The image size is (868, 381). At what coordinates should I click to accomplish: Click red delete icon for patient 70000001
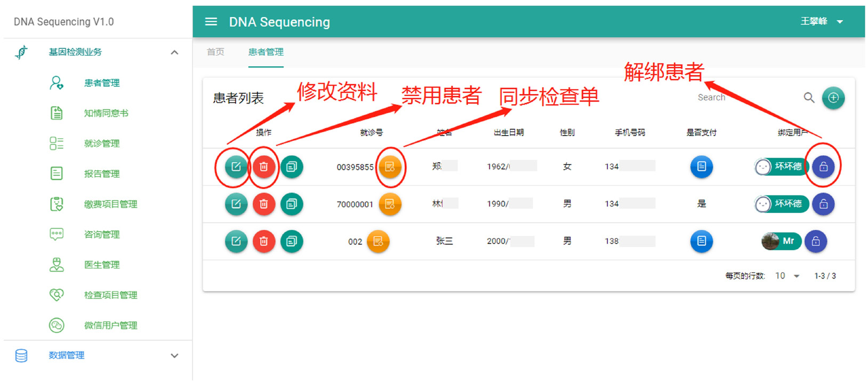click(263, 204)
